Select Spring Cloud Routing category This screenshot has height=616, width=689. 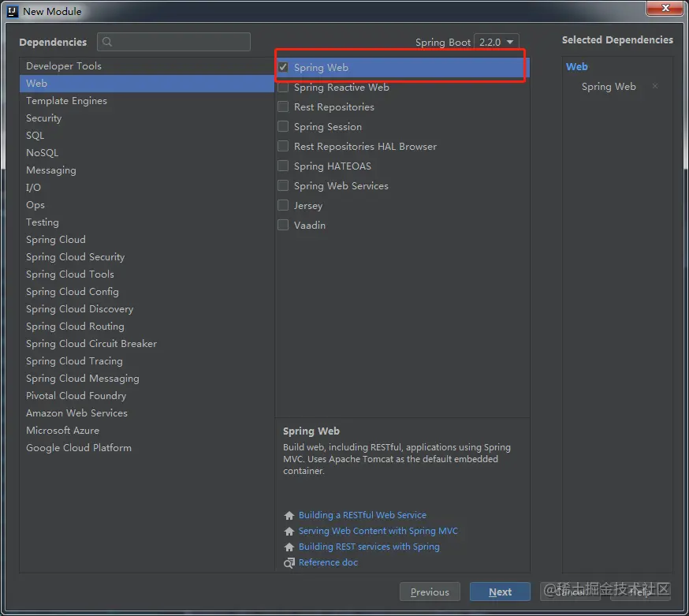[147, 327]
